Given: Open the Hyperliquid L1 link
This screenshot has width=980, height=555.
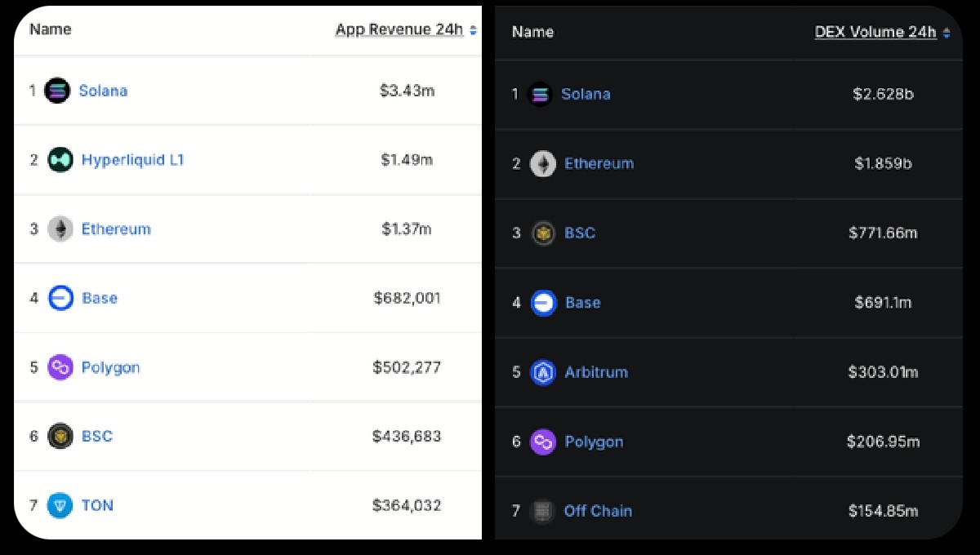Looking at the screenshot, I should coord(132,160).
